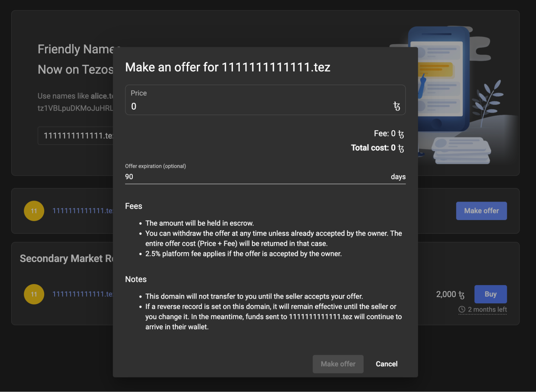Click the clock icon near 2 months left
Screen dimensions: 536x392
pos(462,309)
